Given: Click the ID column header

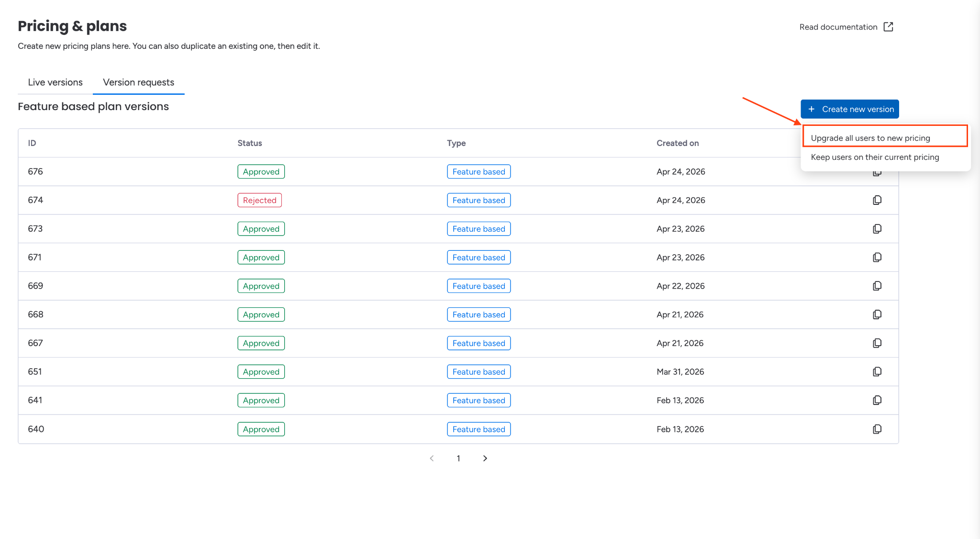Looking at the screenshot, I should pos(32,143).
